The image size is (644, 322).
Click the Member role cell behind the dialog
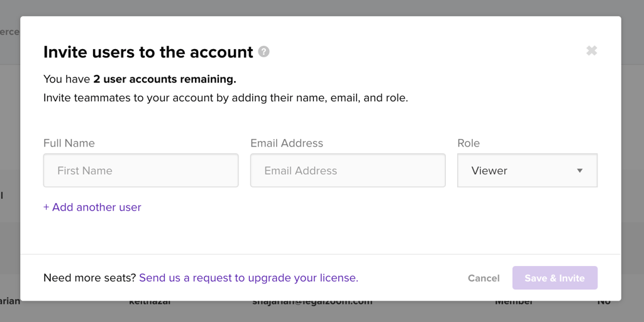[514, 303]
